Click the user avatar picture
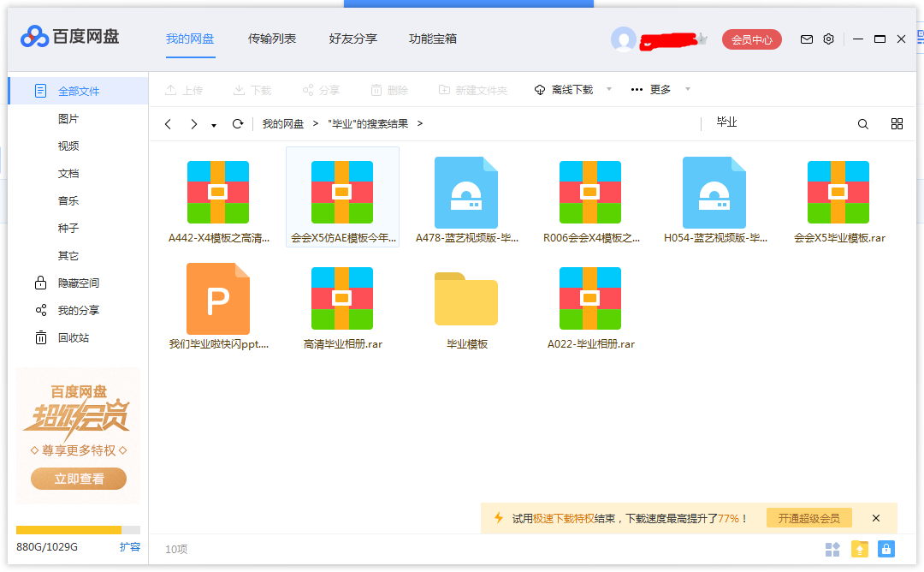924x572 pixels. tap(624, 39)
